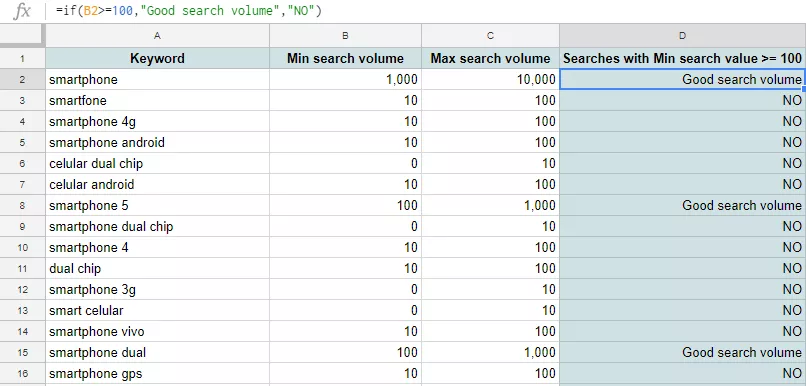This screenshot has height=386, width=806.
Task: Click max volume 10 for smart celular
Action: click(490, 310)
